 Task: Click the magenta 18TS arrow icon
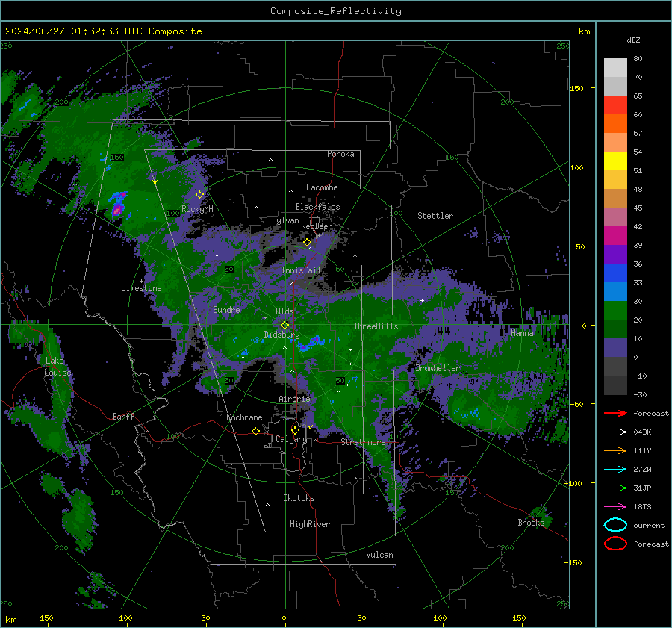[x=615, y=507]
